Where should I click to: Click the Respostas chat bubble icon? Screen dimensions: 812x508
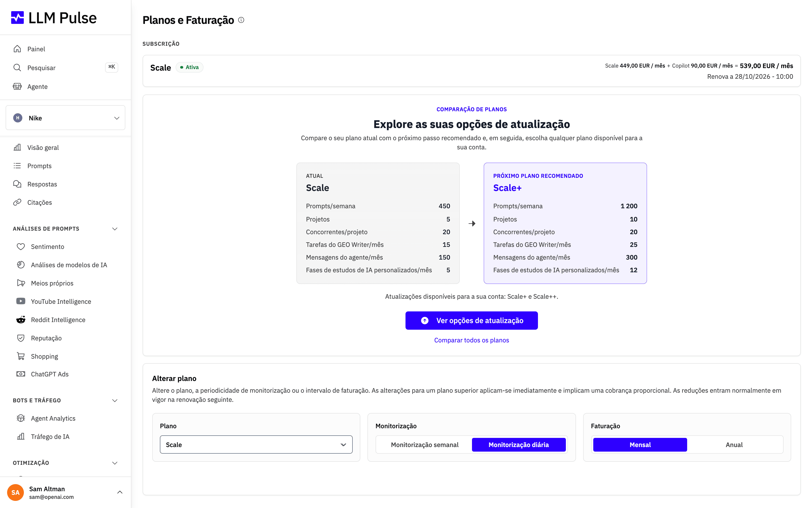coord(17,184)
